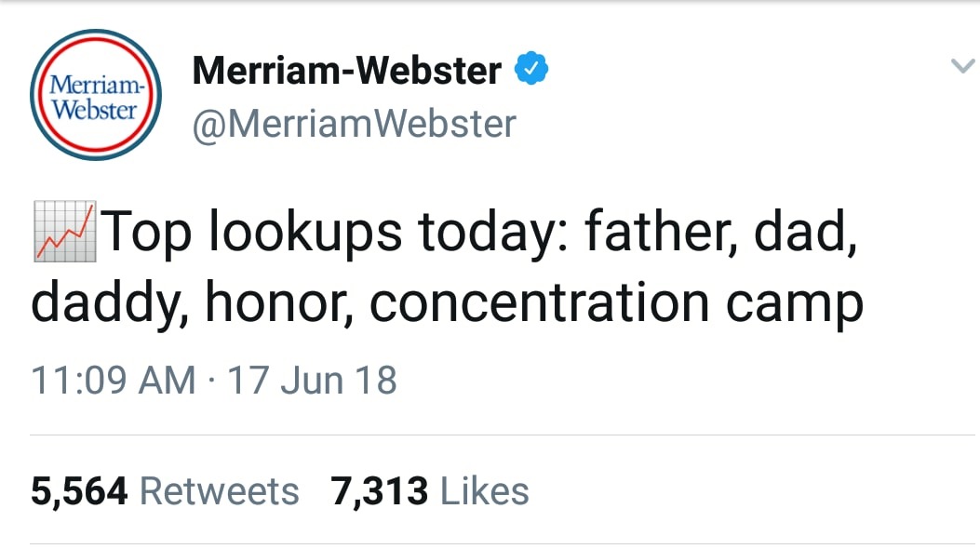Click the red chart emoji

(x=63, y=232)
